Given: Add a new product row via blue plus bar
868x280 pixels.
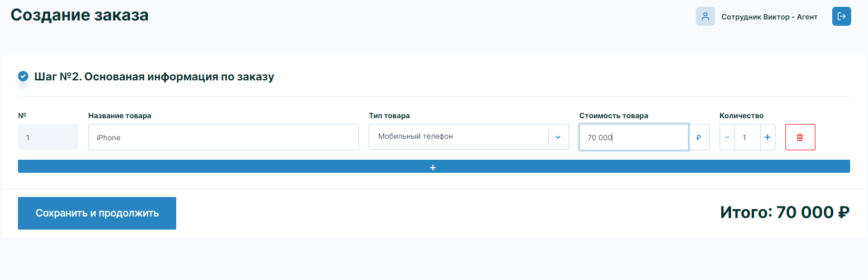Looking at the screenshot, I should [433, 167].
